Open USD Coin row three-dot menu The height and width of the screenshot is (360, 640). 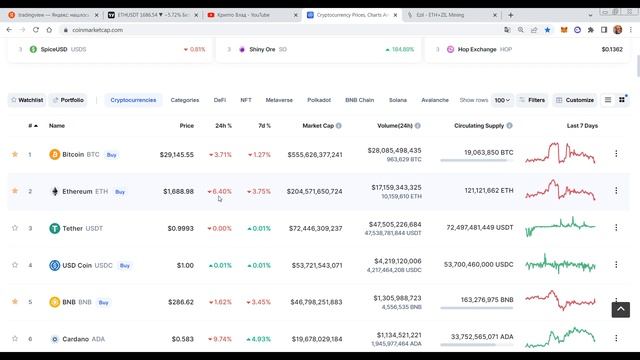point(616,264)
